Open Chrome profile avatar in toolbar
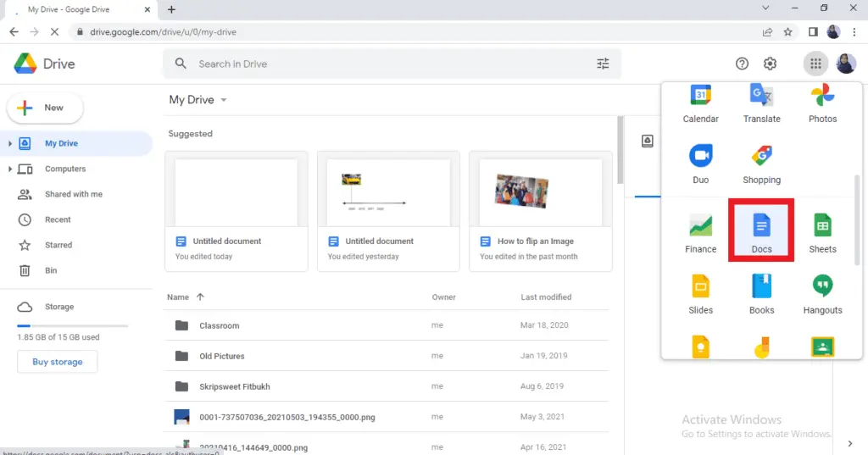Screen dimensions: 868x455 tap(833, 32)
